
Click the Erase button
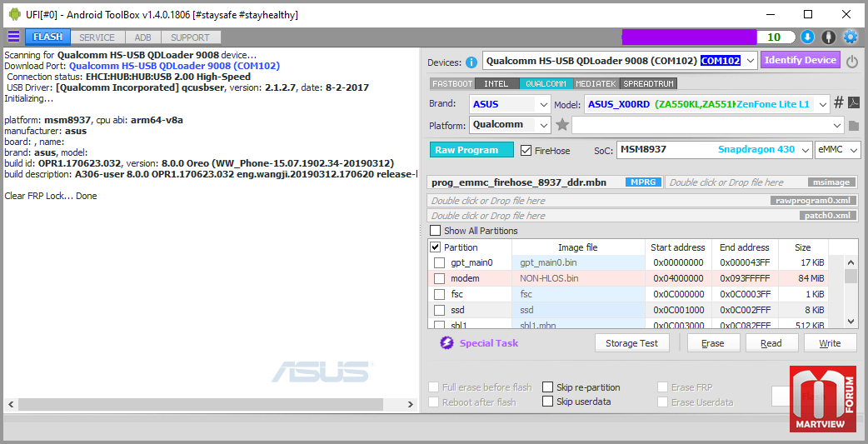pos(713,343)
